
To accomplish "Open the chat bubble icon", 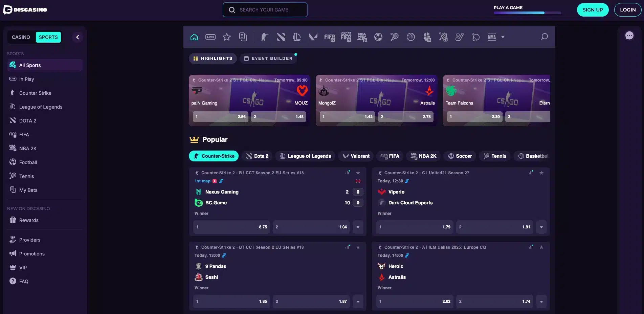I will tap(629, 36).
